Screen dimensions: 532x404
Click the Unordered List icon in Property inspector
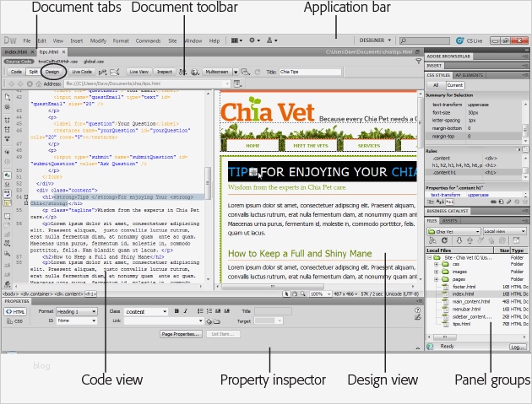click(200, 311)
